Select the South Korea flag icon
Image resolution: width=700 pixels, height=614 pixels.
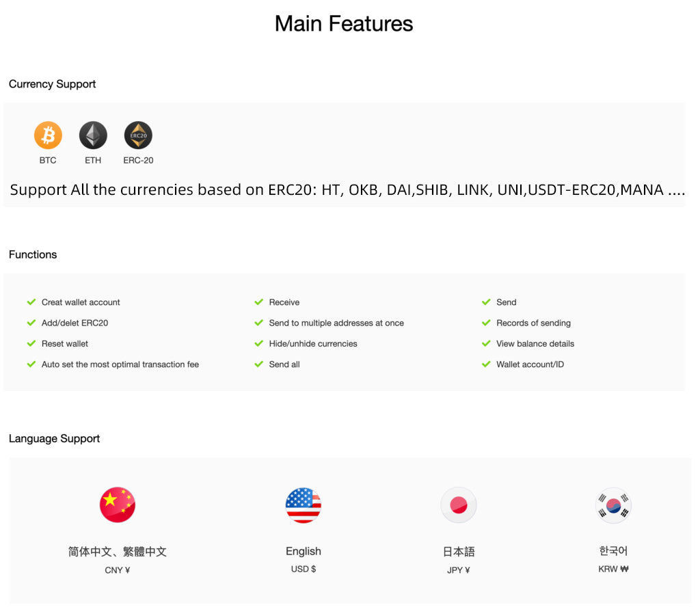612,505
